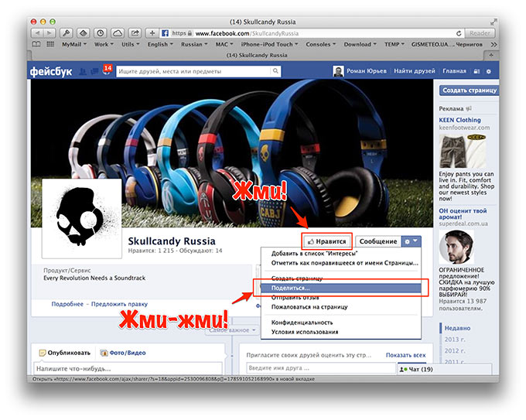The height and width of the screenshot is (420, 526).
Task: Select Условия использования menu entry
Action: coord(341,332)
